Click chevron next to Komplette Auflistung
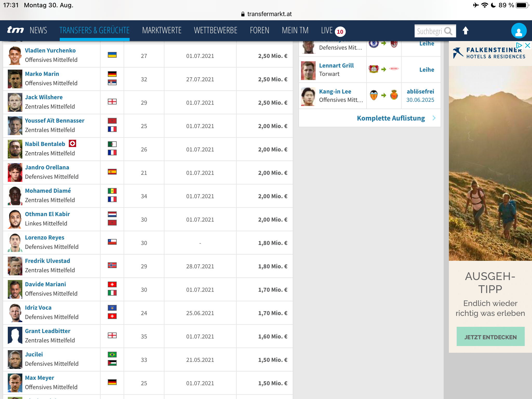The image size is (532, 399). click(x=434, y=118)
